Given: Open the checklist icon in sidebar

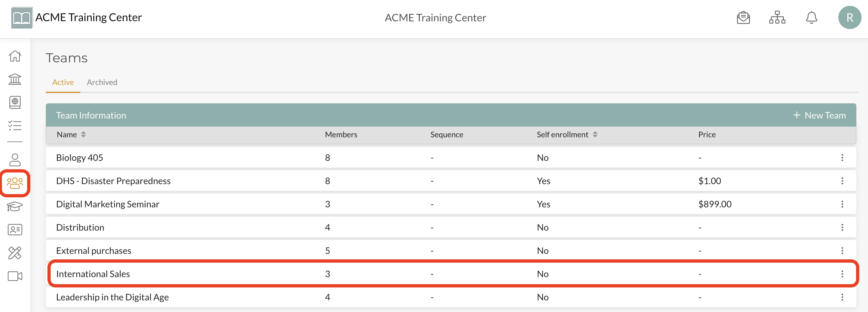Looking at the screenshot, I should click(x=15, y=125).
